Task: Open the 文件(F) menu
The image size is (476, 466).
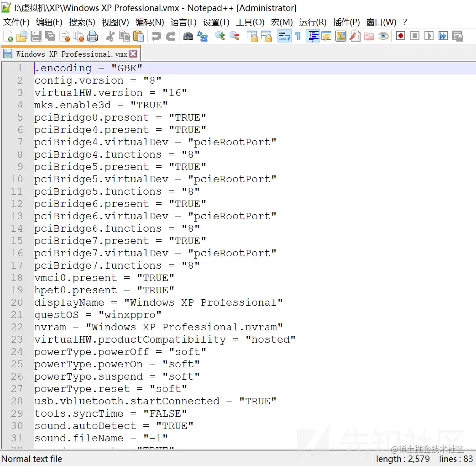Action: 16,22
